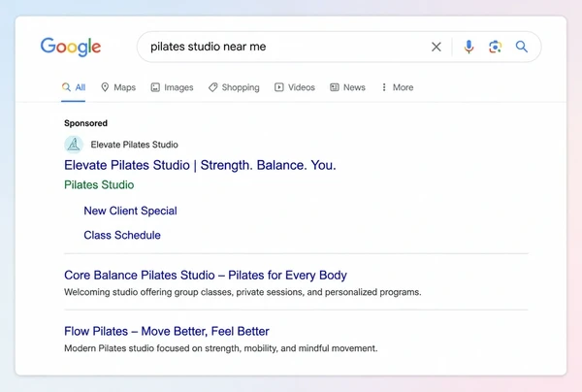
Task: Click the play icon on the Videos tab
Action: 278,87
